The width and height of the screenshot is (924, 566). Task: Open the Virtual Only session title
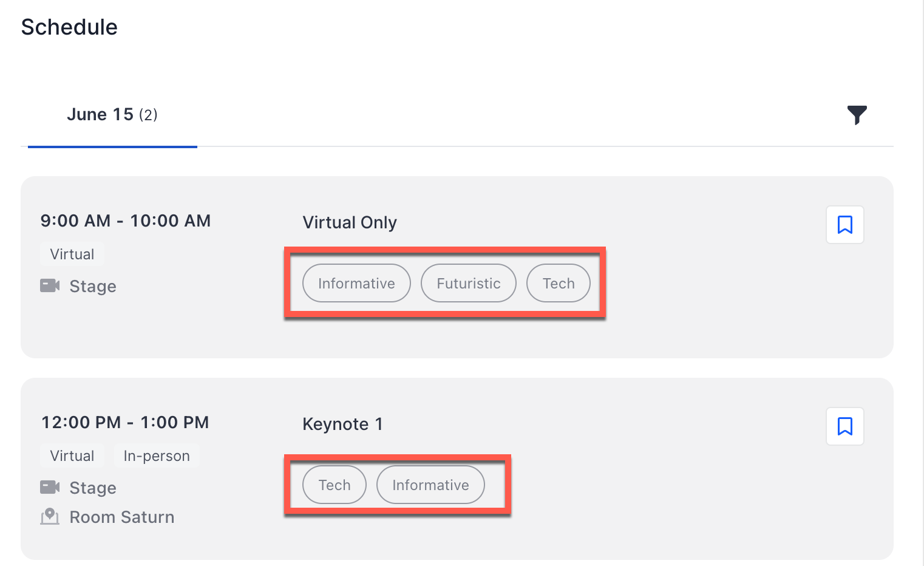[350, 222]
